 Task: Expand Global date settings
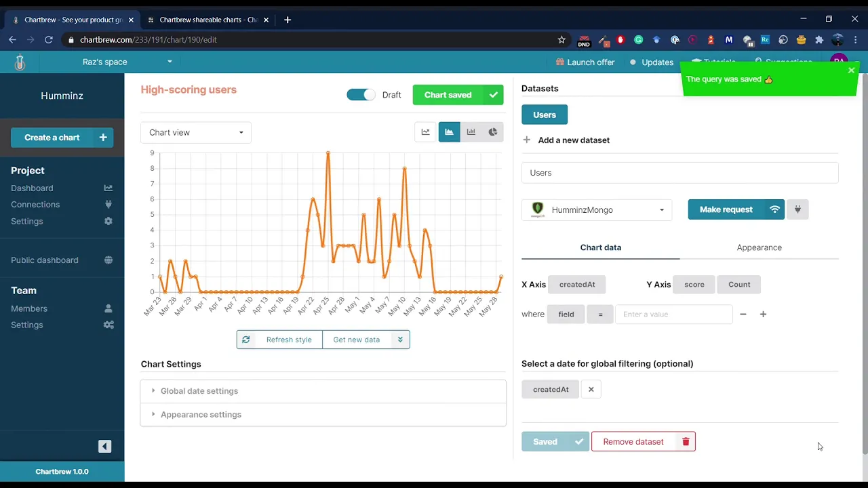(x=323, y=391)
